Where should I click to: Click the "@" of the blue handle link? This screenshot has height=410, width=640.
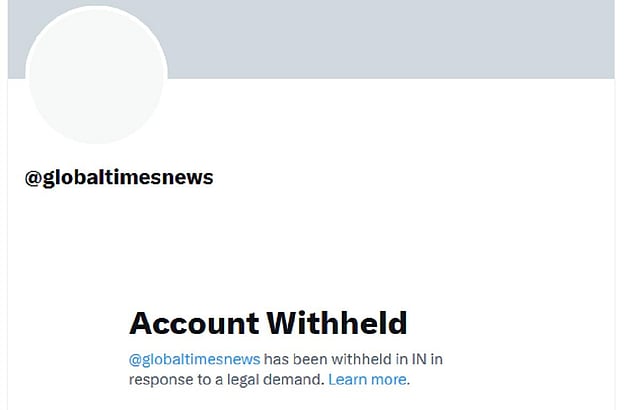136,359
